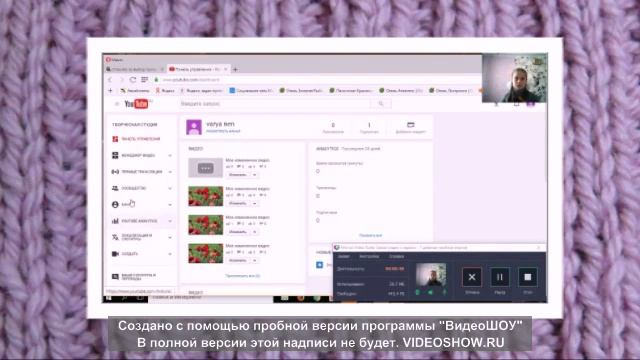Image resolution: width=640 pixels, height=360 pixels.
Task: Go back with the browser back arrow
Action: [x=110, y=80]
